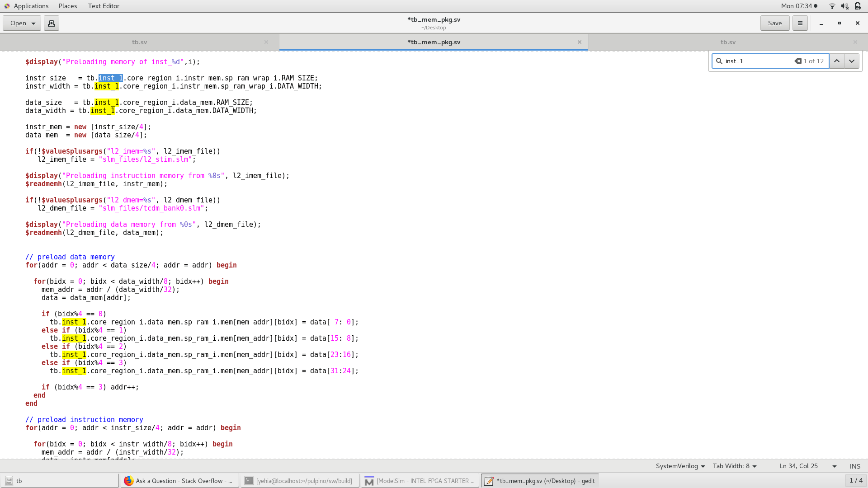Open Ln 34, Col 25 position dropdown
This screenshot has width=868, height=488.
[x=808, y=466]
